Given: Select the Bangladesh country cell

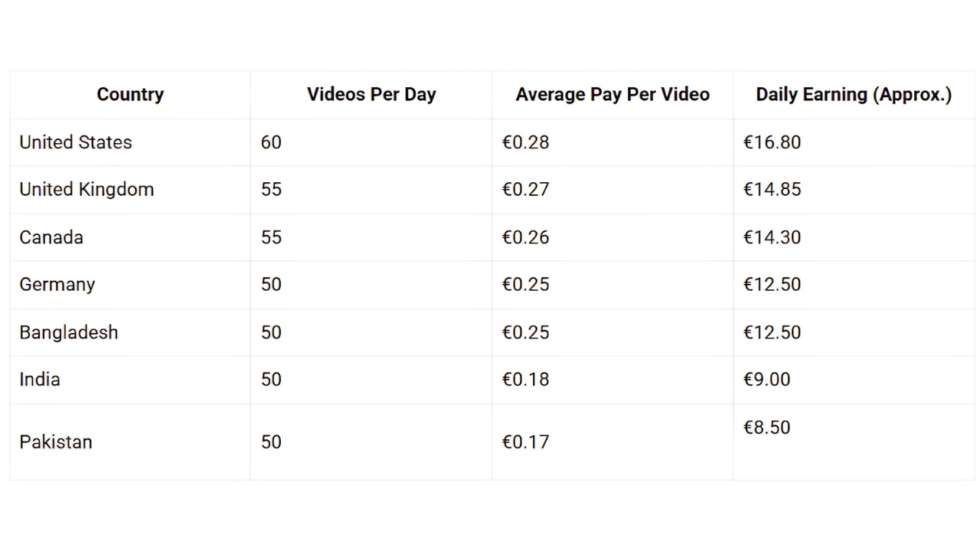Looking at the screenshot, I should pyautogui.click(x=69, y=332).
